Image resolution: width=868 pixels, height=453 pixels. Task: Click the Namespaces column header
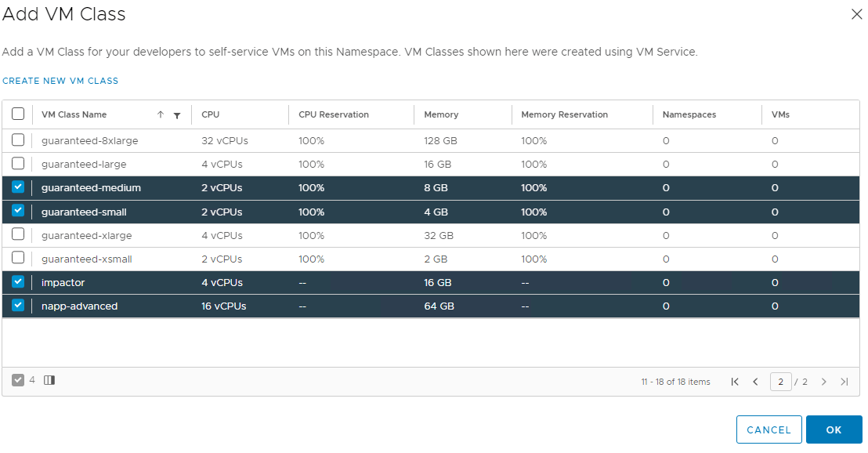click(x=689, y=114)
